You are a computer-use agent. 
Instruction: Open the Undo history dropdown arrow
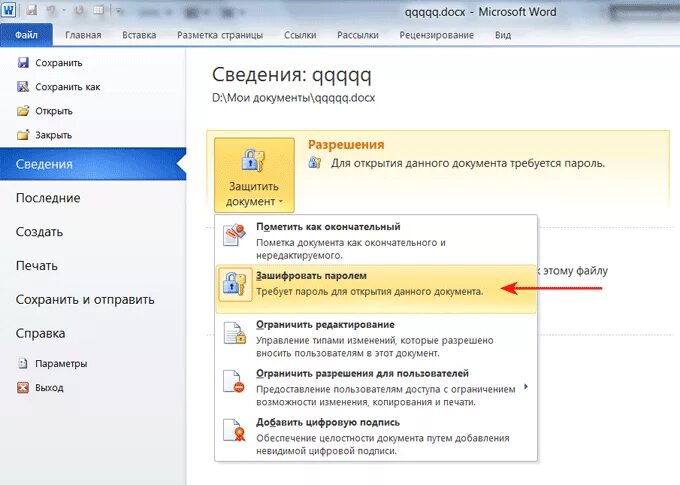[63, 11]
